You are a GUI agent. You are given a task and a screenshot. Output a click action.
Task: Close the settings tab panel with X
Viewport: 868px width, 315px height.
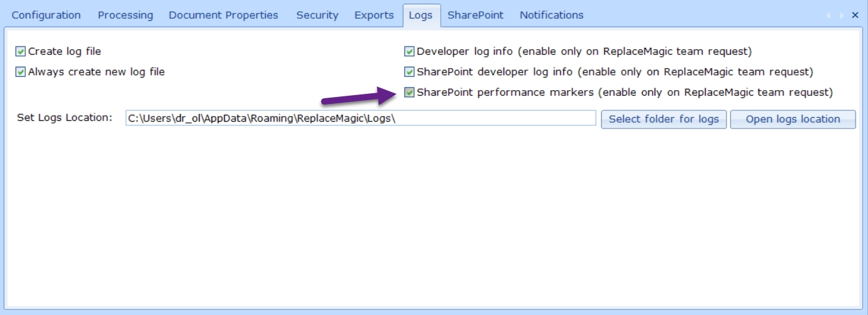(855, 15)
